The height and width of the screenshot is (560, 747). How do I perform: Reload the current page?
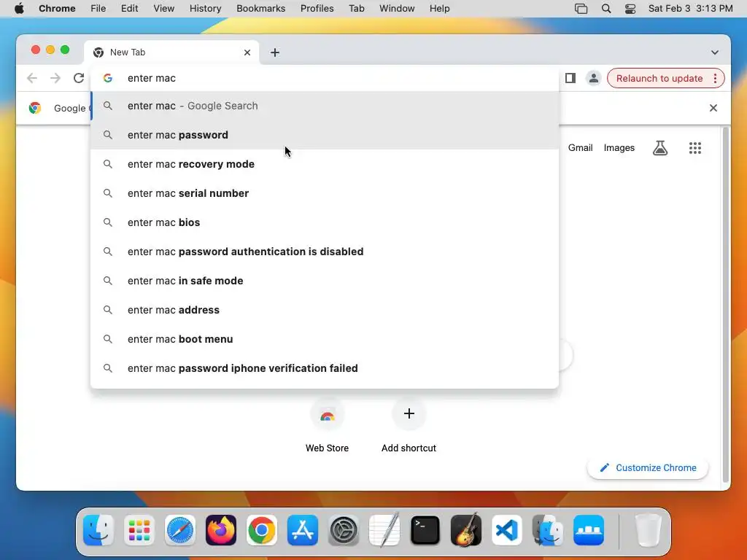point(79,78)
